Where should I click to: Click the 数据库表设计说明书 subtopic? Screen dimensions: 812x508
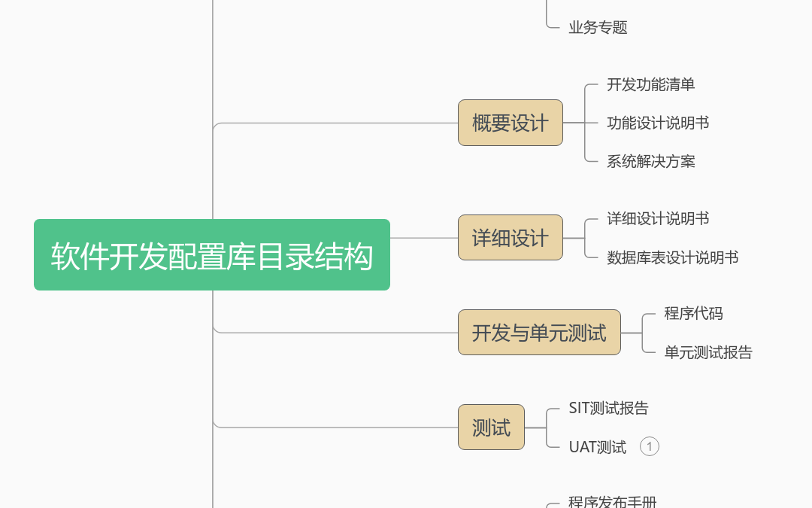point(672,257)
